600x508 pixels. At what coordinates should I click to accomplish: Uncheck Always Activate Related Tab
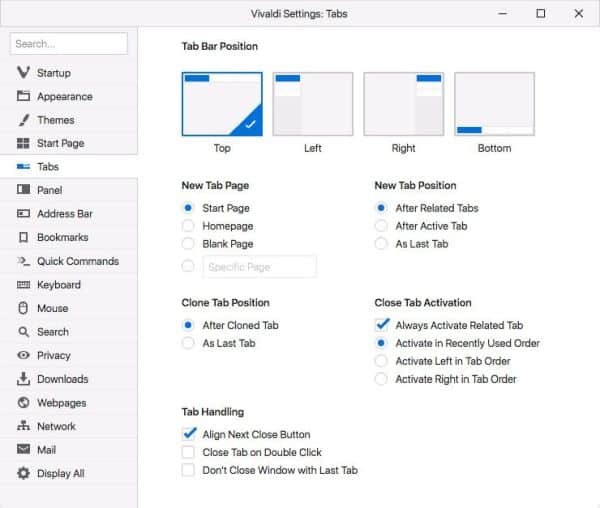coord(382,325)
